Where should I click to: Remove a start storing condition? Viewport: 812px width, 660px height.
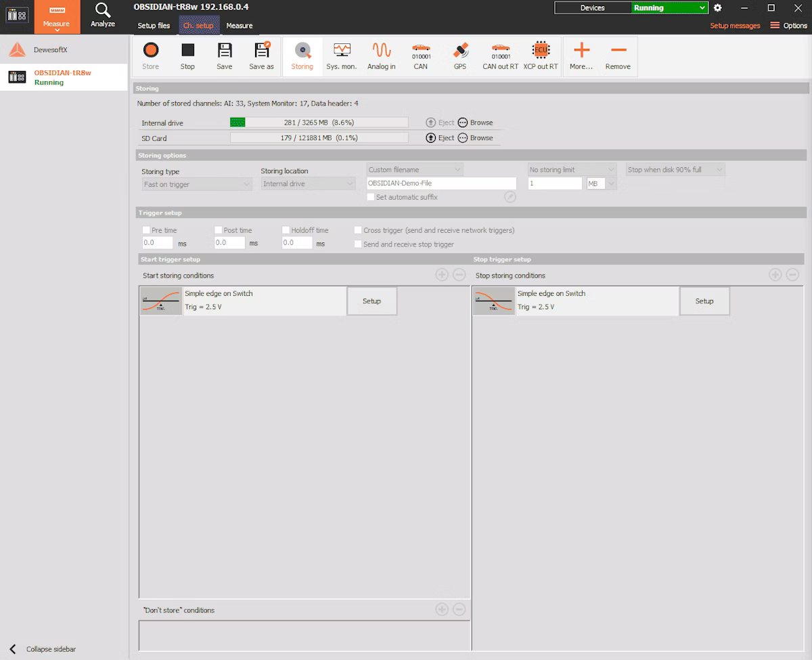tap(459, 275)
